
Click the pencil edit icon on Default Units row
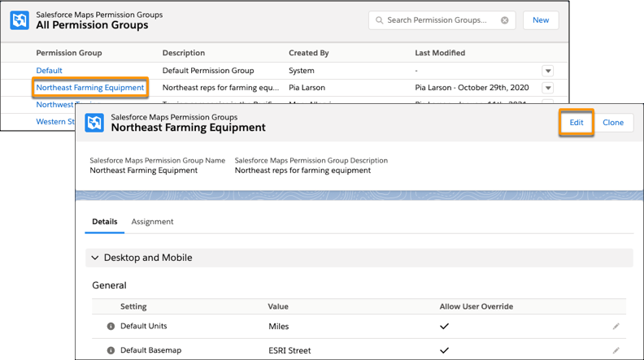(616, 327)
